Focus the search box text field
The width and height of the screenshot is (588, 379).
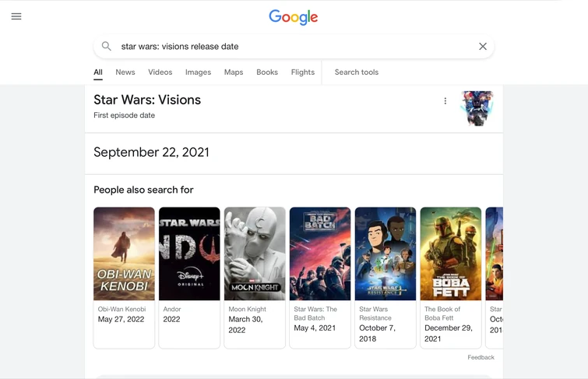(294, 47)
